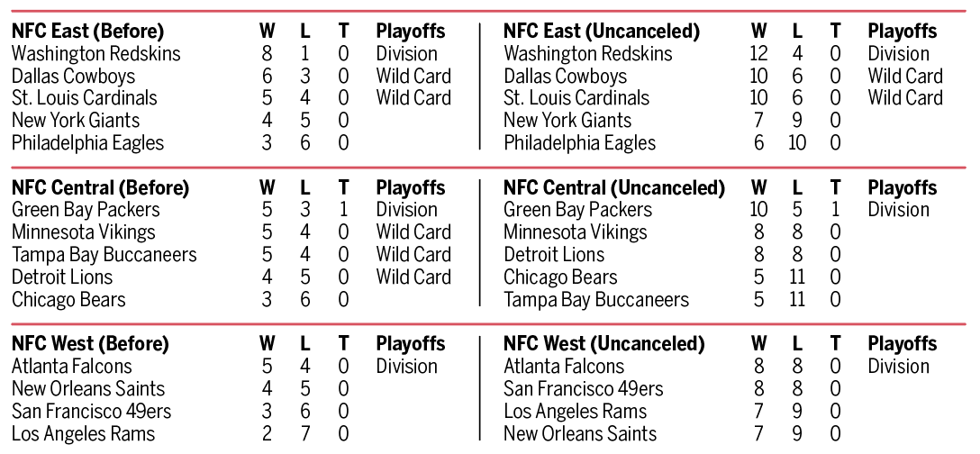This screenshot has height=454, width=980.
Task: Select Washington Redskins in NFC East (Before)
Action: pos(95,53)
